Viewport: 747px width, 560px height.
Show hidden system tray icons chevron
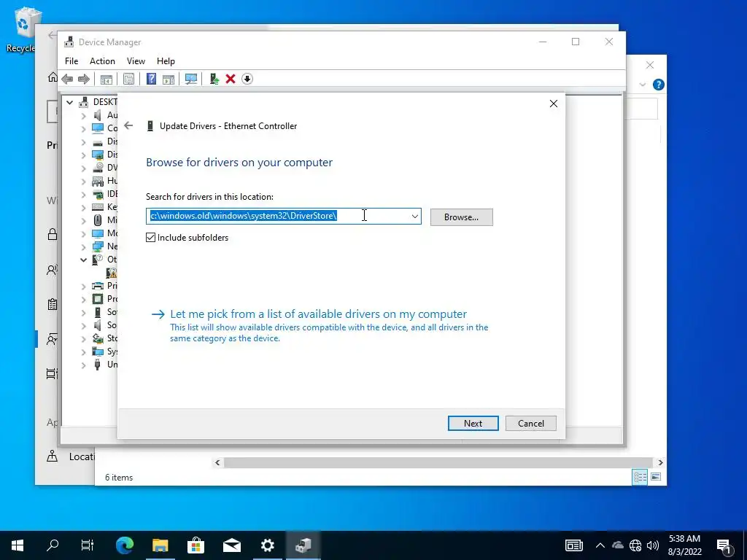coord(600,545)
